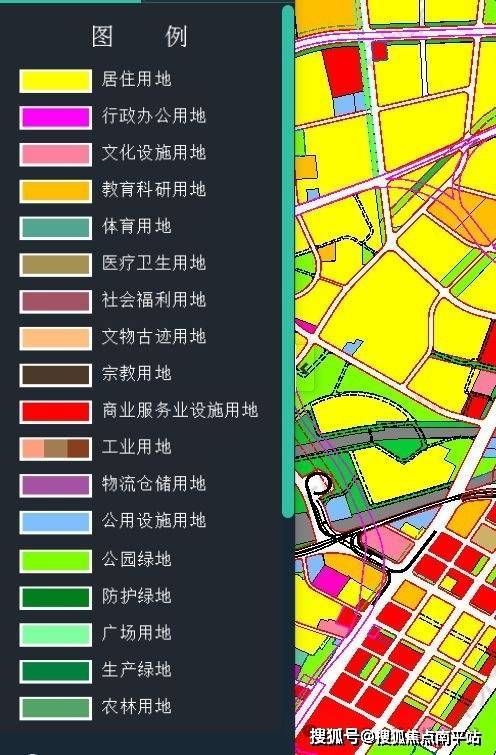Screen dimensions: 496x755
Task: Click the yellow 居住用地 legend swatch
Action: click(x=55, y=81)
